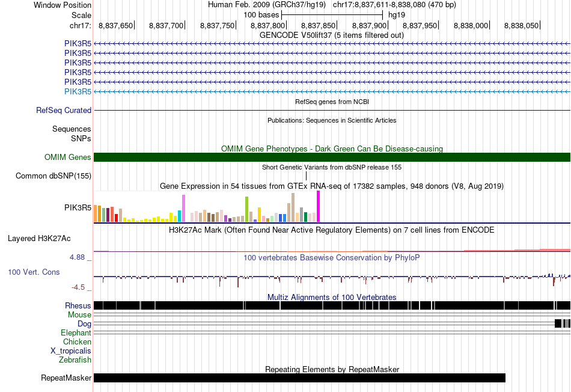Open the H3K27Ac Mark ENCODE track title
The height and width of the screenshot is (392, 571).
point(332,230)
